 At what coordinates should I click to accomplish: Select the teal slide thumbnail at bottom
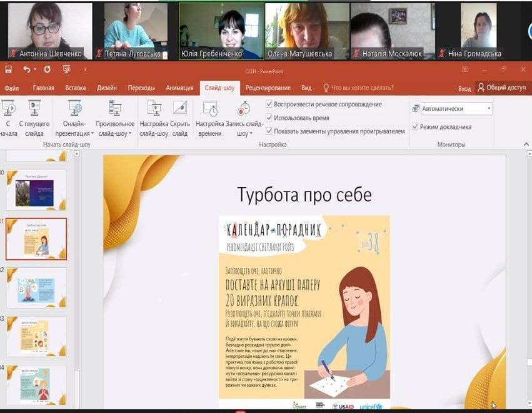[36, 385]
